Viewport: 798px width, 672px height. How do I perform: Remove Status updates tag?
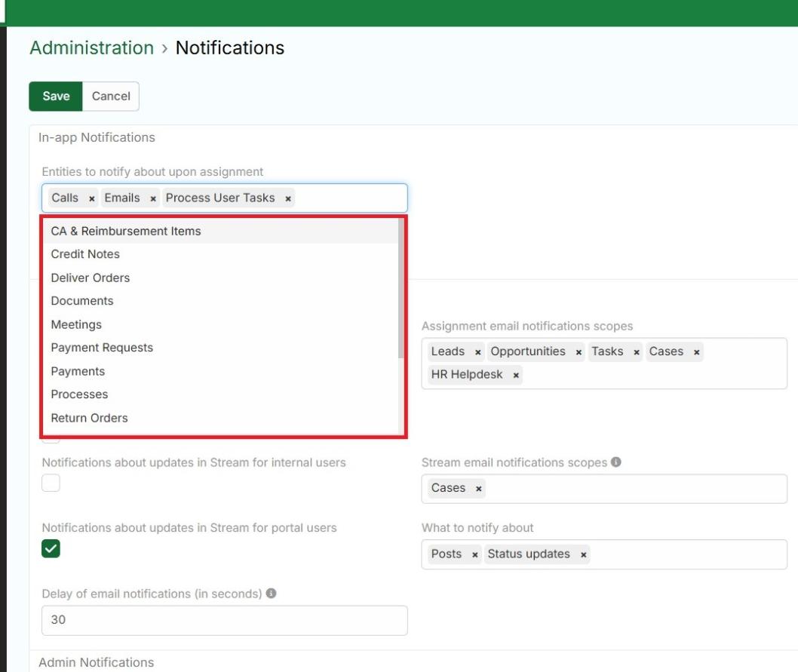584,554
